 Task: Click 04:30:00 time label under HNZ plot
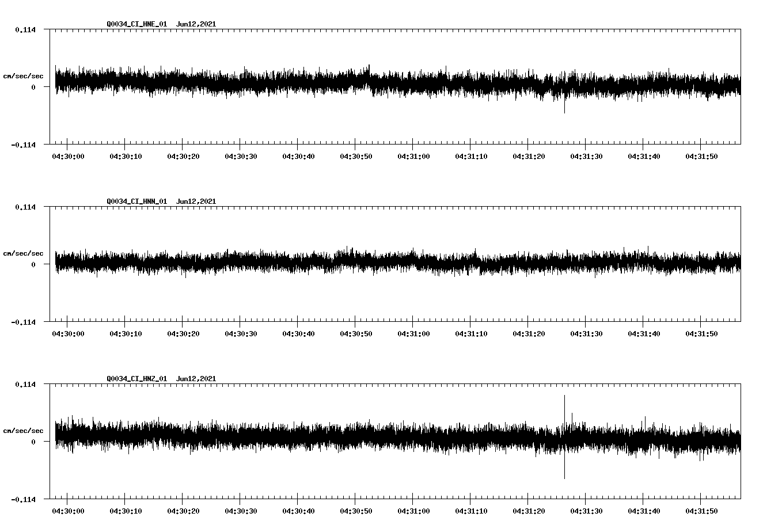[x=68, y=511]
